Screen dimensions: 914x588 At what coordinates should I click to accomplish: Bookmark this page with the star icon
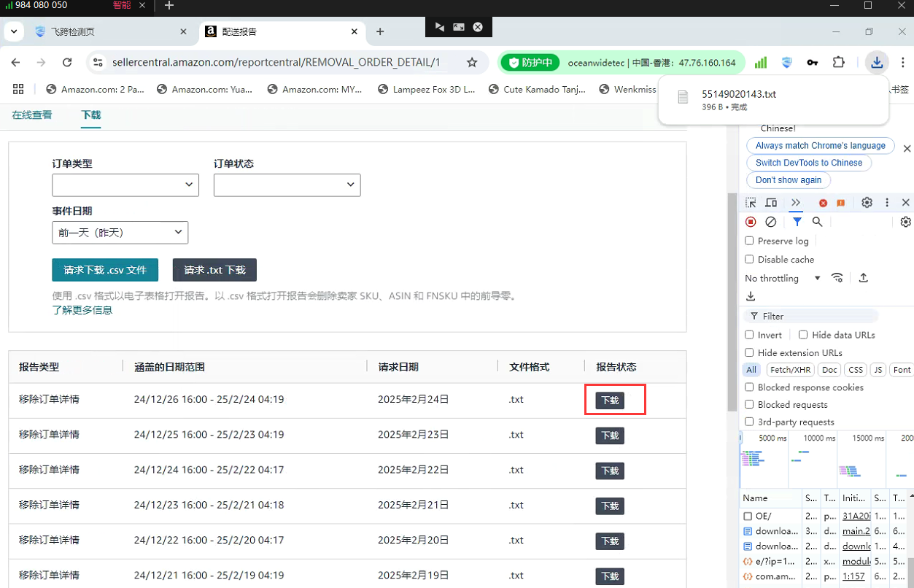tap(472, 63)
